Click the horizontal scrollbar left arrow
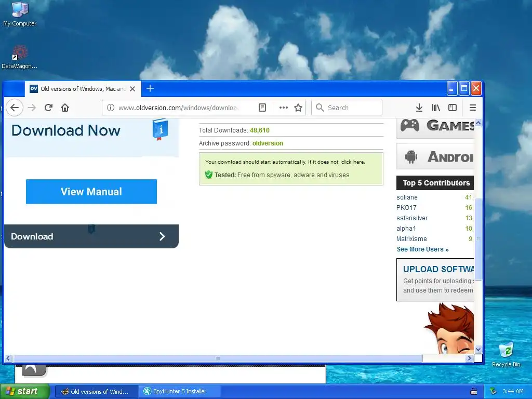This screenshot has height=399, width=532. pos(8,358)
